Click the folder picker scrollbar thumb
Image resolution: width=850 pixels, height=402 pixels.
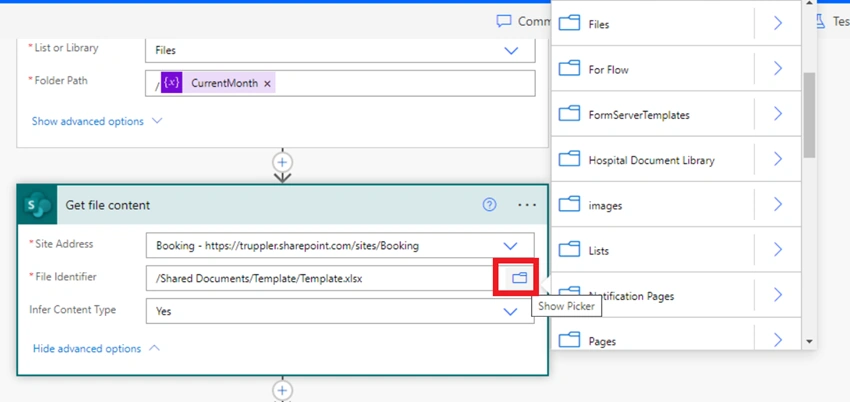(809, 115)
